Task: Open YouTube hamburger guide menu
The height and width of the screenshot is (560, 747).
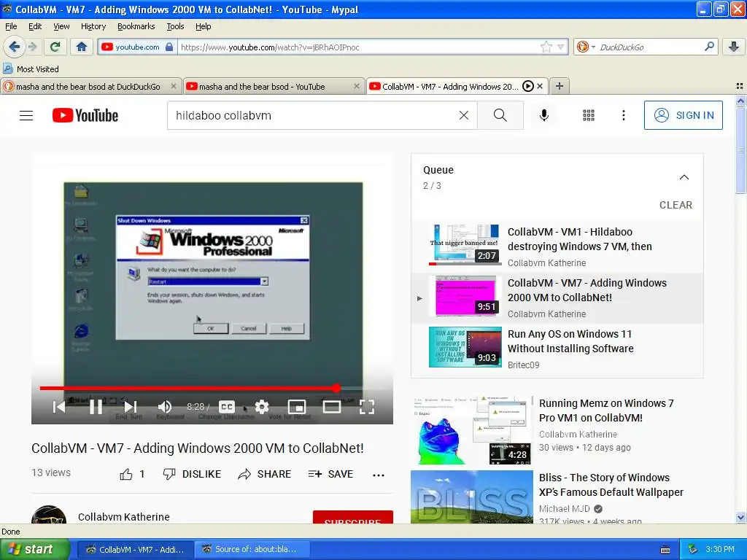Action: [26, 116]
